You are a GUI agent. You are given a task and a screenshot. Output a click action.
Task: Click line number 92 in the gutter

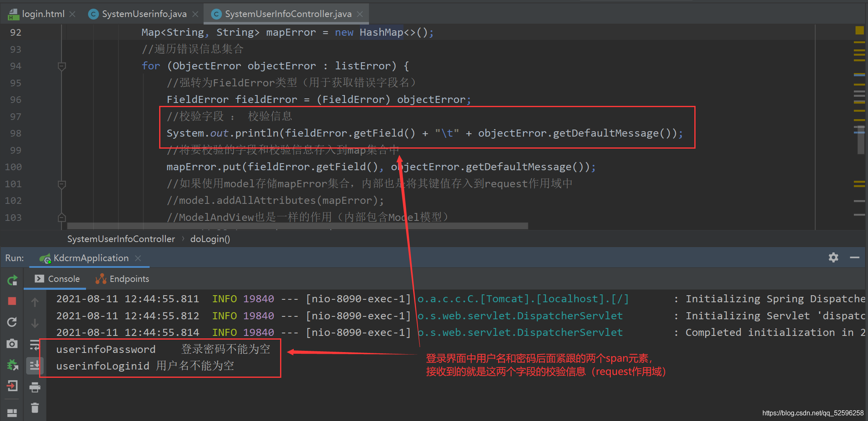tap(16, 32)
